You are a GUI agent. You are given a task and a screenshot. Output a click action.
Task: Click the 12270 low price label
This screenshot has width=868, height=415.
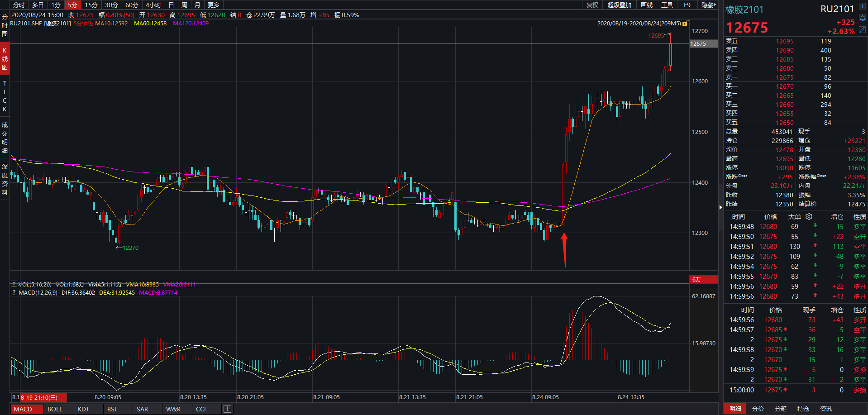coord(130,248)
